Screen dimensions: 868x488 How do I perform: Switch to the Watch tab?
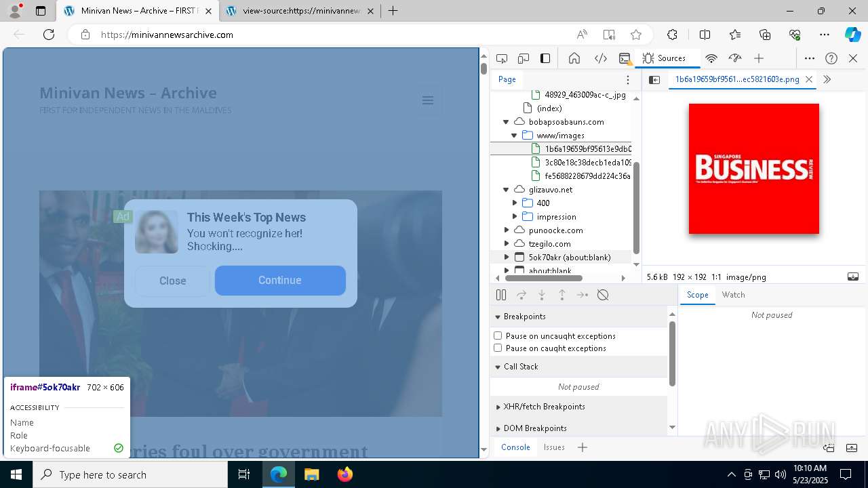[x=733, y=295]
